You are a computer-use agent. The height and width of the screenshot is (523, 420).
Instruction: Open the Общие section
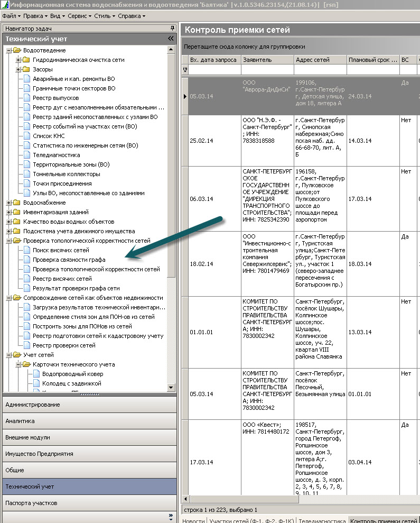click(89, 470)
